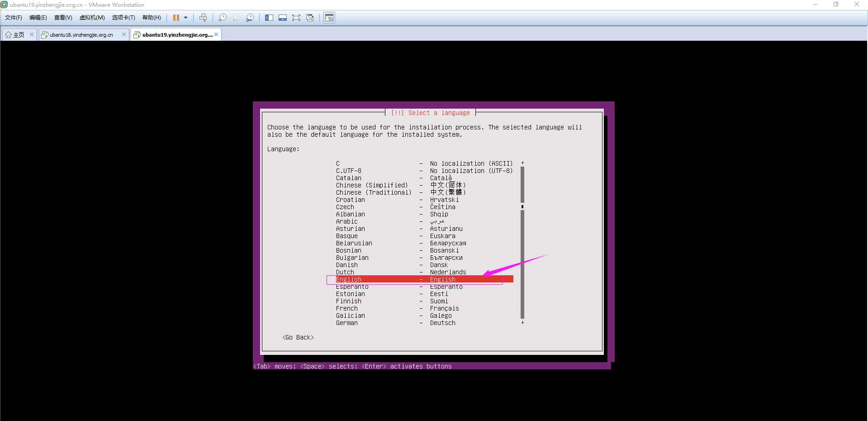Image resolution: width=868 pixels, height=421 pixels.
Task: Click the language list scrollbar track
Action: tap(522, 243)
